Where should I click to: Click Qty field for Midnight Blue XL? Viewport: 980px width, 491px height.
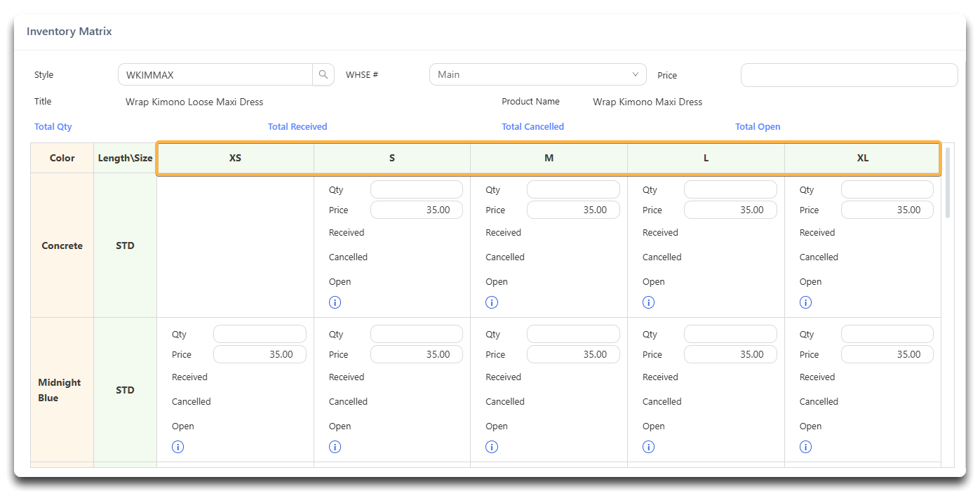887,334
